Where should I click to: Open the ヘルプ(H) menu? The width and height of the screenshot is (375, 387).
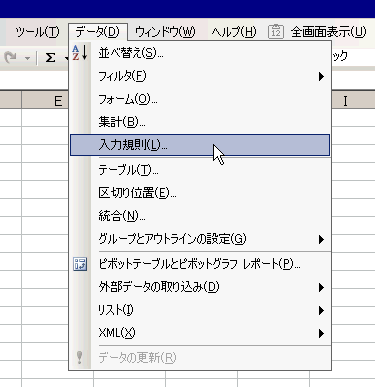(x=234, y=32)
